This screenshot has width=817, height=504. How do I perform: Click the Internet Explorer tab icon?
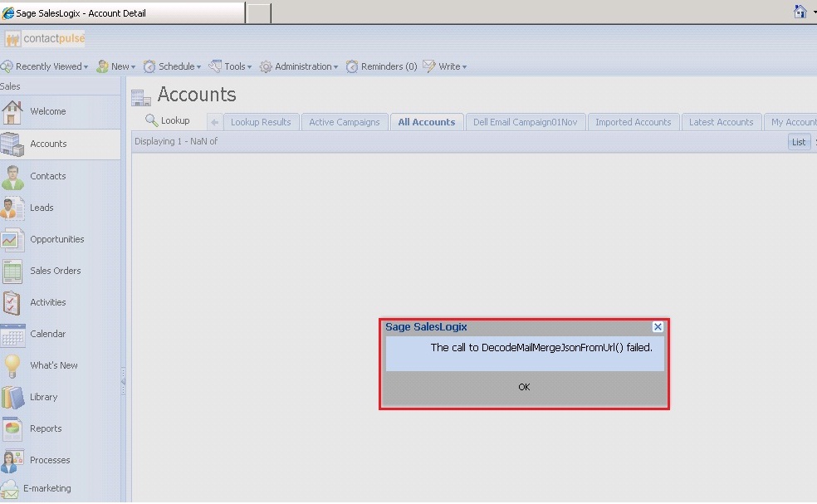pos(7,13)
